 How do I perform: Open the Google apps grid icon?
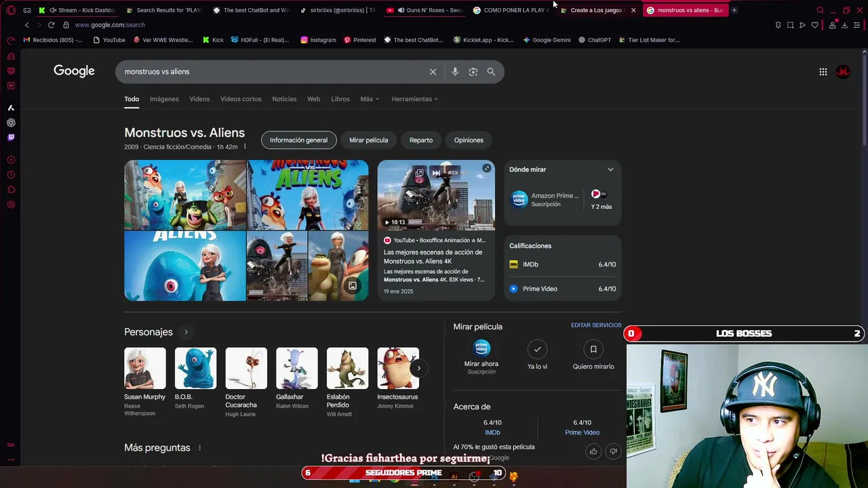[823, 72]
